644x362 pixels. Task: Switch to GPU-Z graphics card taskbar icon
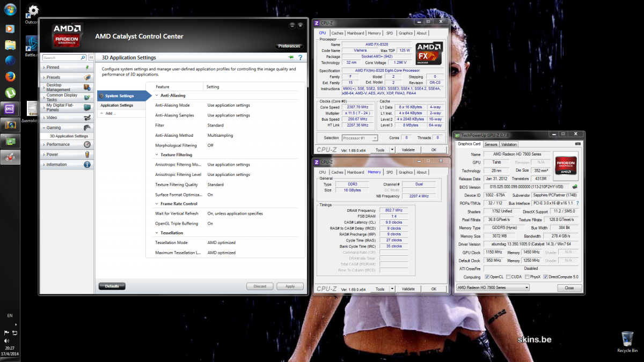10,141
